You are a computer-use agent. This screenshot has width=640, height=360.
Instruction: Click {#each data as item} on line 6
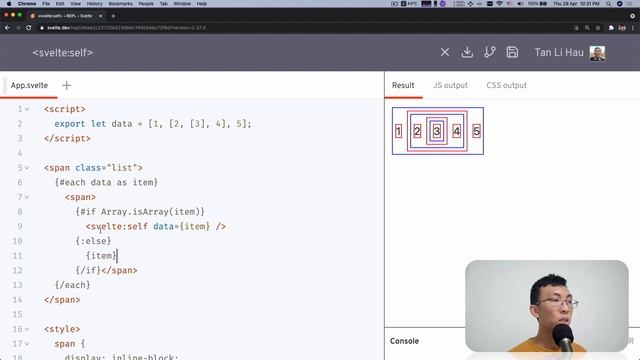[106, 182]
